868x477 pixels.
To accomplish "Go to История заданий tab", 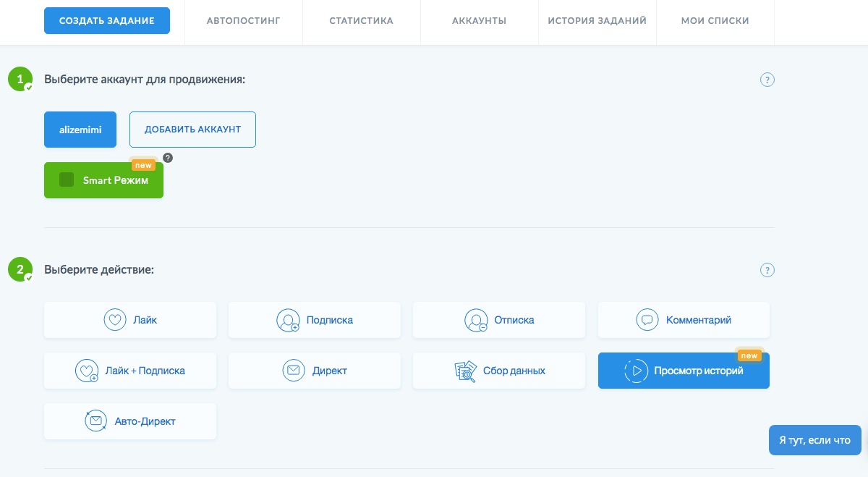I will click(x=597, y=21).
